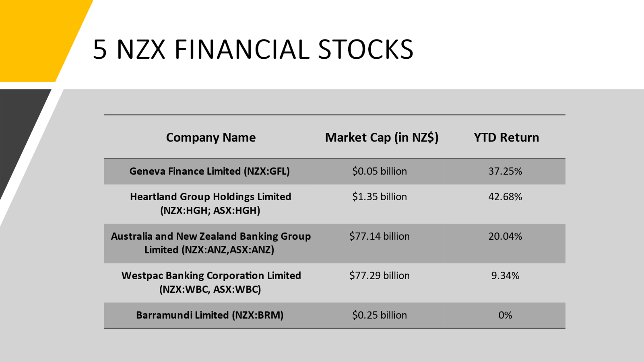Click the $0.05 billion market cap cell
644x362 pixels.
click(x=379, y=171)
